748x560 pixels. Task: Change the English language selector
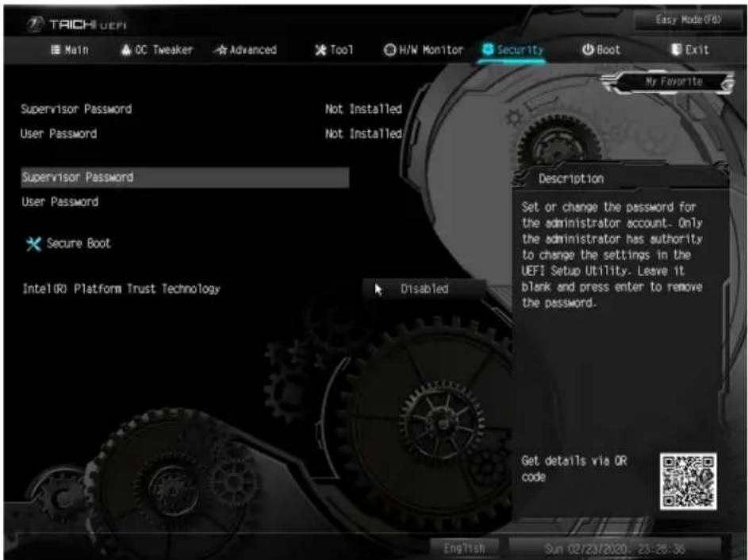(464, 549)
